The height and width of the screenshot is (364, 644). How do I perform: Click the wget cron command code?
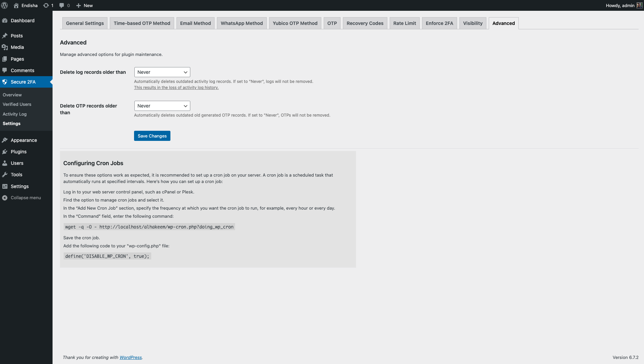pos(149,227)
